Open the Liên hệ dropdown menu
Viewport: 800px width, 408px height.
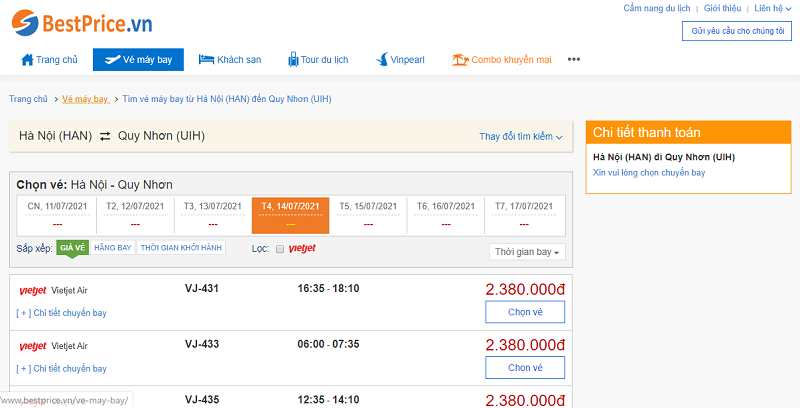point(772,8)
